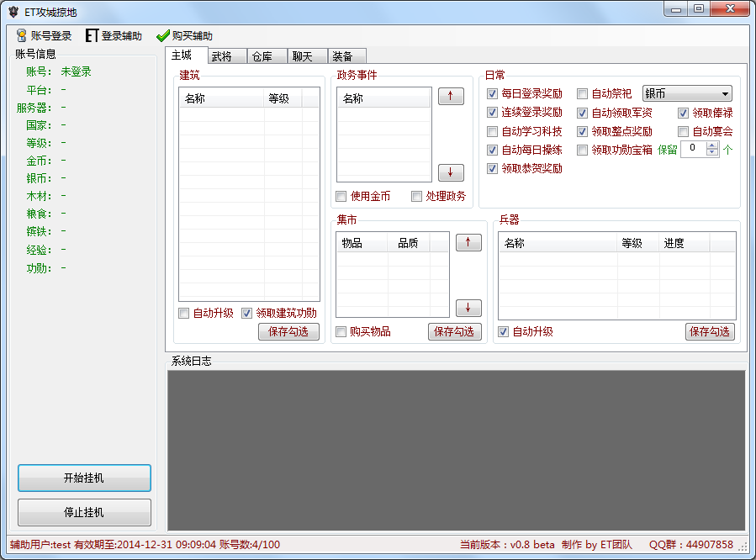Toggle 自动领取军资 checkbox
756x560 pixels.
coord(583,113)
